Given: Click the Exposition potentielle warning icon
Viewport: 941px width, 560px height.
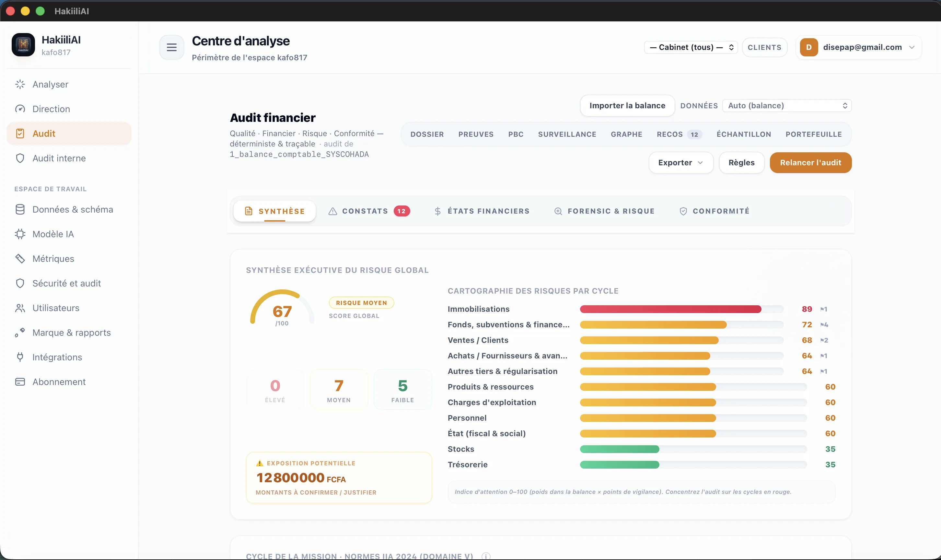Looking at the screenshot, I should [x=260, y=463].
